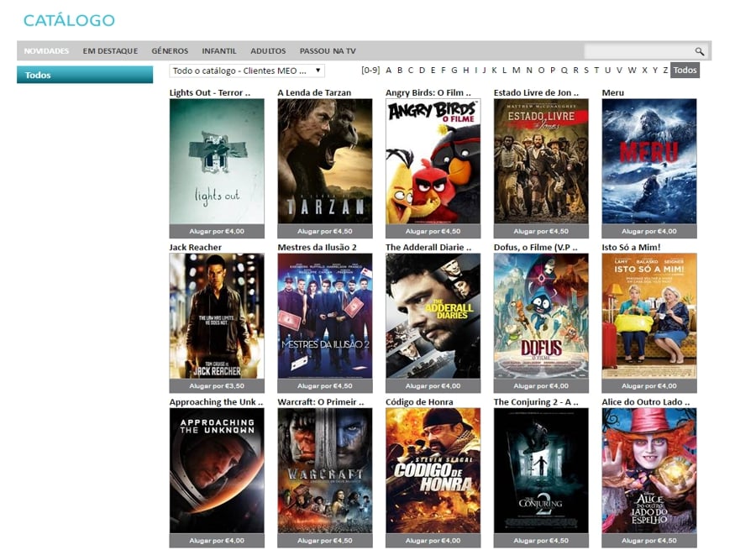The width and height of the screenshot is (756, 550).
Task: Click the search magnifier icon
Action: coord(699,51)
